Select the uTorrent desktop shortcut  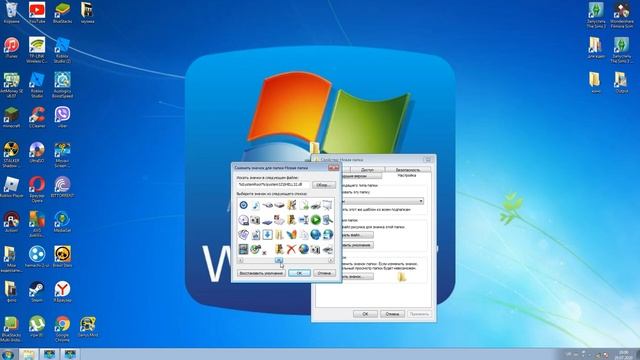pyautogui.click(x=37, y=327)
